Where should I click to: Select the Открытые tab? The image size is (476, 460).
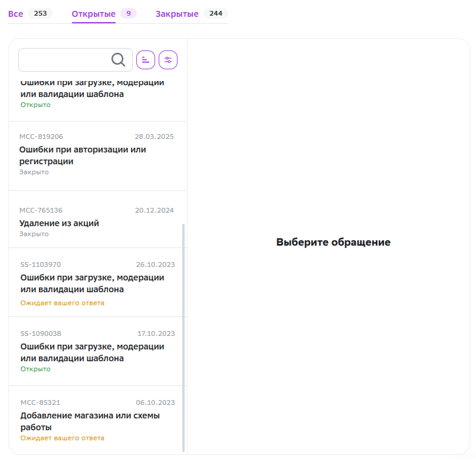point(93,14)
